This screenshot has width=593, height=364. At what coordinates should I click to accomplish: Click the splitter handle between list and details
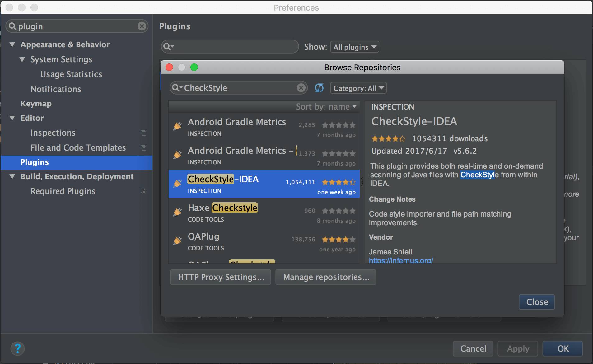(x=362, y=182)
